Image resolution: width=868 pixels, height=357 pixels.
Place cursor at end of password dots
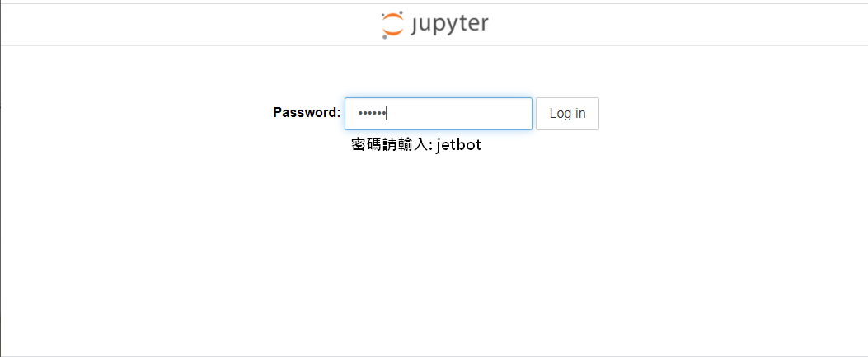(387, 114)
